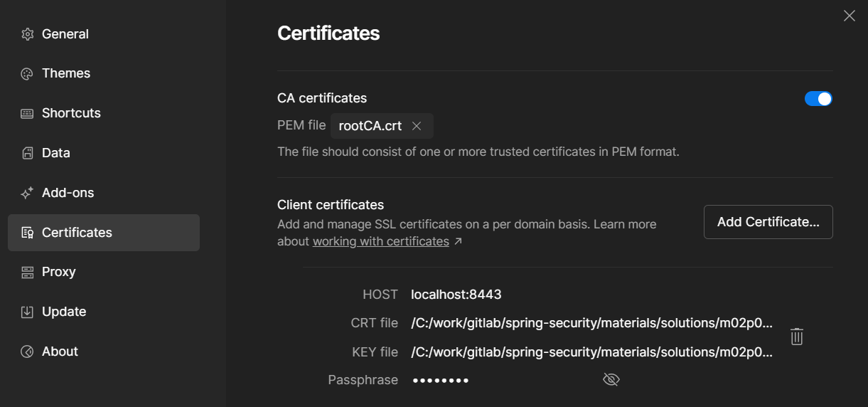Click the General gear icon
Image resolution: width=868 pixels, height=407 pixels.
(27, 34)
